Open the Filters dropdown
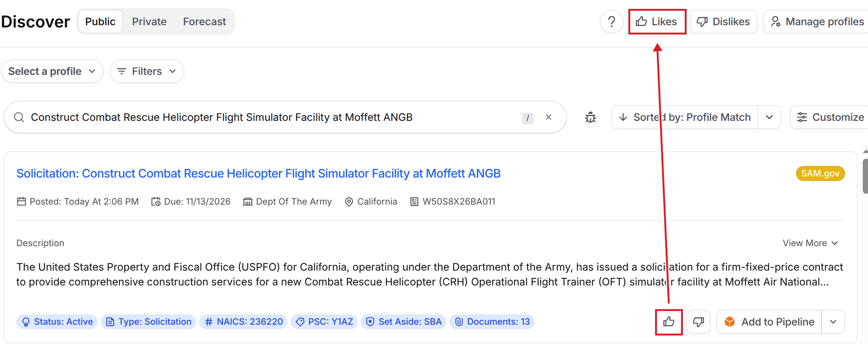 pyautogui.click(x=147, y=71)
